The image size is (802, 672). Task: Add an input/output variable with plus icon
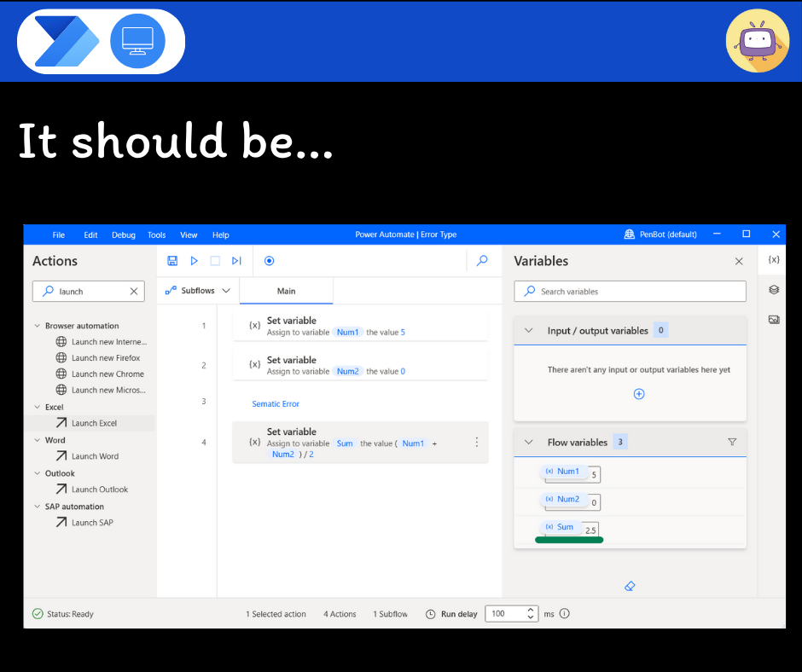639,394
